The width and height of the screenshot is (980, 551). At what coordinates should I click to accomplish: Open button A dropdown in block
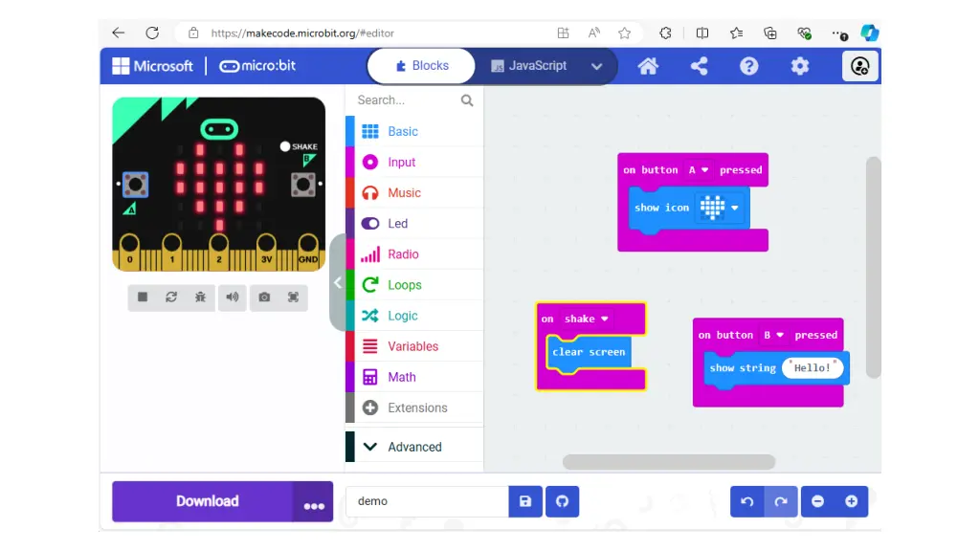coord(698,170)
